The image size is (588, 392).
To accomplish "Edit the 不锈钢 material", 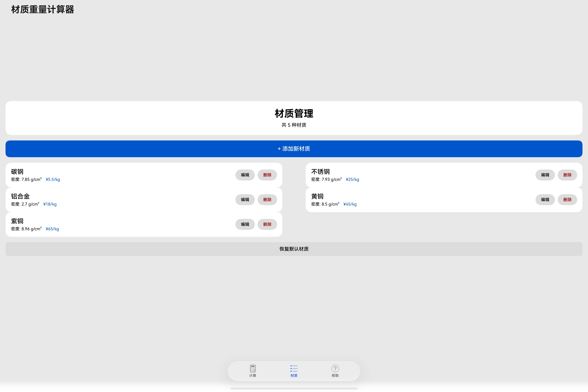I will click(x=545, y=175).
